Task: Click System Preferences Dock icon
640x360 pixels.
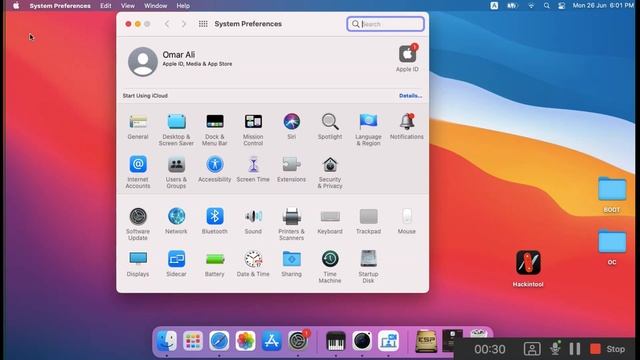Action: pyautogui.click(x=298, y=341)
